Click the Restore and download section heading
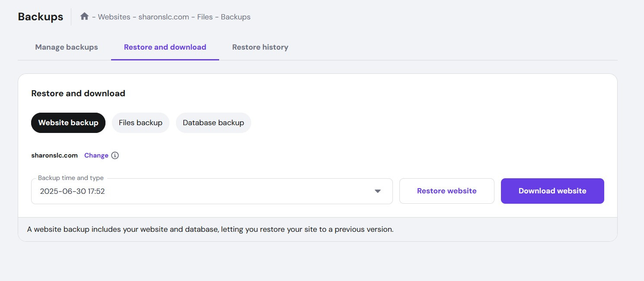 (78, 93)
